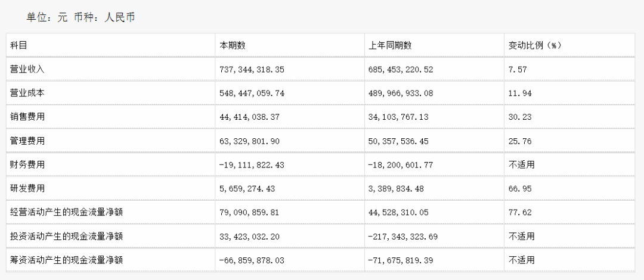Select value 737,344,318.35 in 营业收入 row
This screenshot has width=644, height=280.
tap(252, 70)
